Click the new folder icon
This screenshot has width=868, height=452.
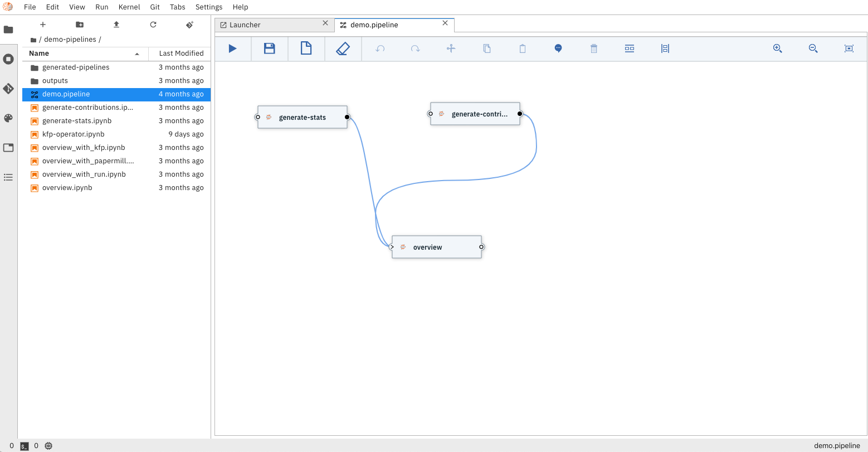pyautogui.click(x=80, y=25)
